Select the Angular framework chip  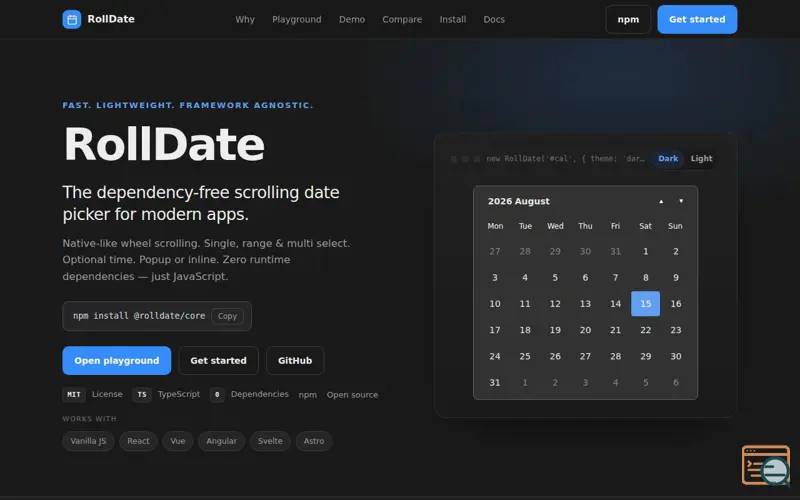click(221, 441)
